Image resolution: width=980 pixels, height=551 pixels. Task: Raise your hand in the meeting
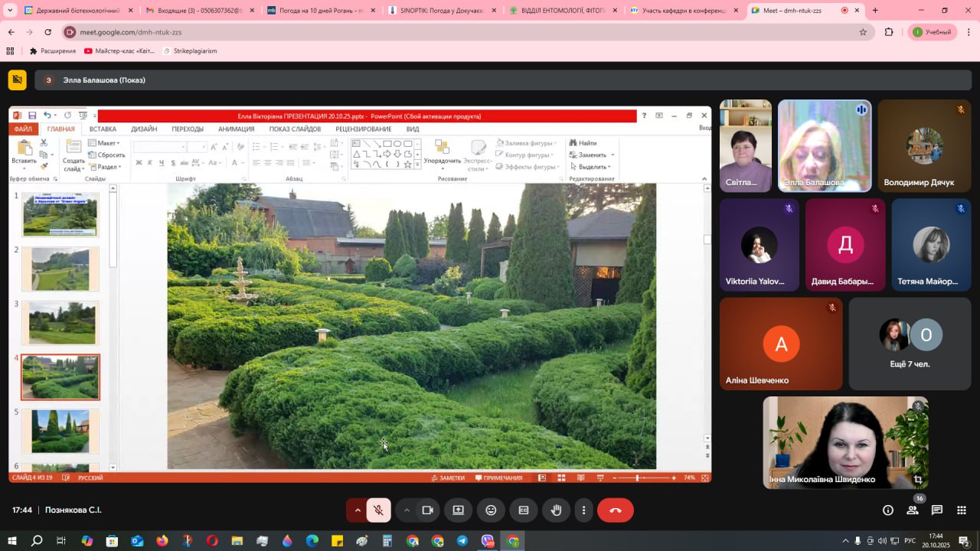pyautogui.click(x=557, y=510)
